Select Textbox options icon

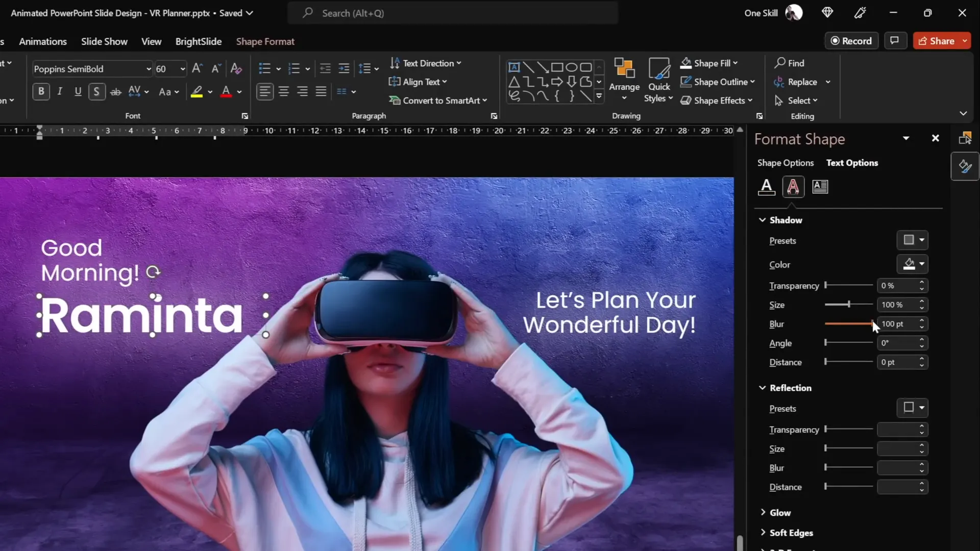pyautogui.click(x=820, y=187)
